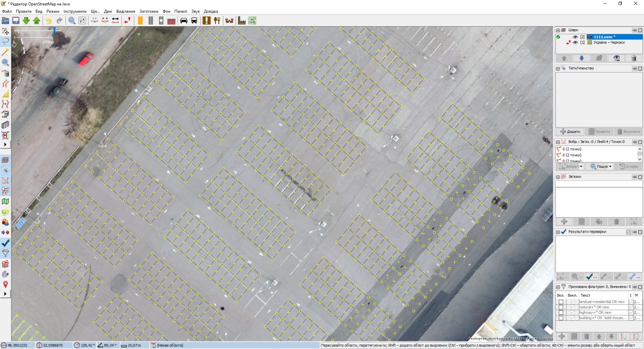The image size is (644, 349).
Task: Move the layer down with the blue arrow
Action: click(582, 58)
